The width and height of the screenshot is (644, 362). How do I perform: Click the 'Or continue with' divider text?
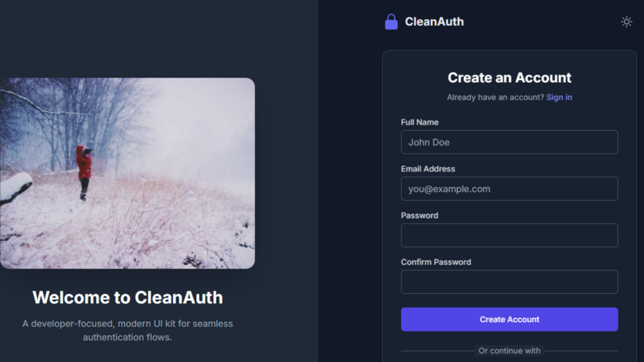tap(509, 351)
